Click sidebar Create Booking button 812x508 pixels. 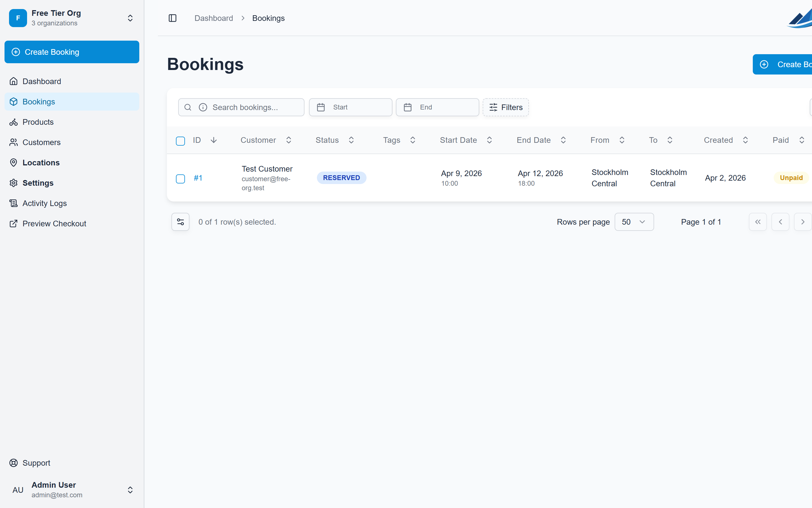click(x=72, y=52)
